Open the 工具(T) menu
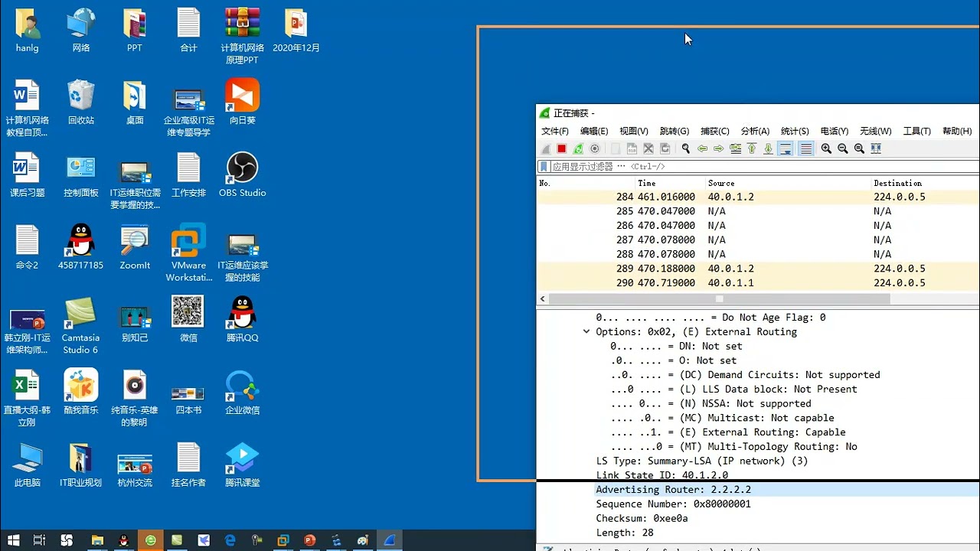980x551 pixels. click(916, 131)
